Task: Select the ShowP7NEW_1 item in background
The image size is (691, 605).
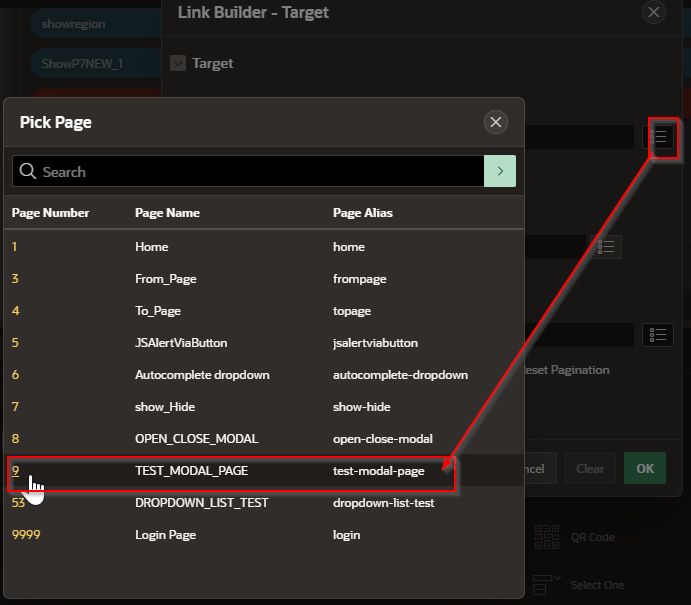Action: pyautogui.click(x=96, y=63)
